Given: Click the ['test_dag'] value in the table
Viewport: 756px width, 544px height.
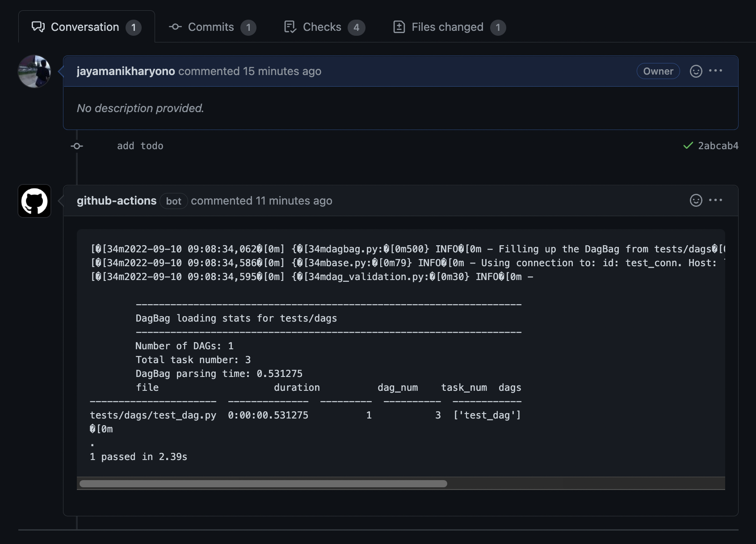Looking at the screenshot, I should tap(487, 415).
